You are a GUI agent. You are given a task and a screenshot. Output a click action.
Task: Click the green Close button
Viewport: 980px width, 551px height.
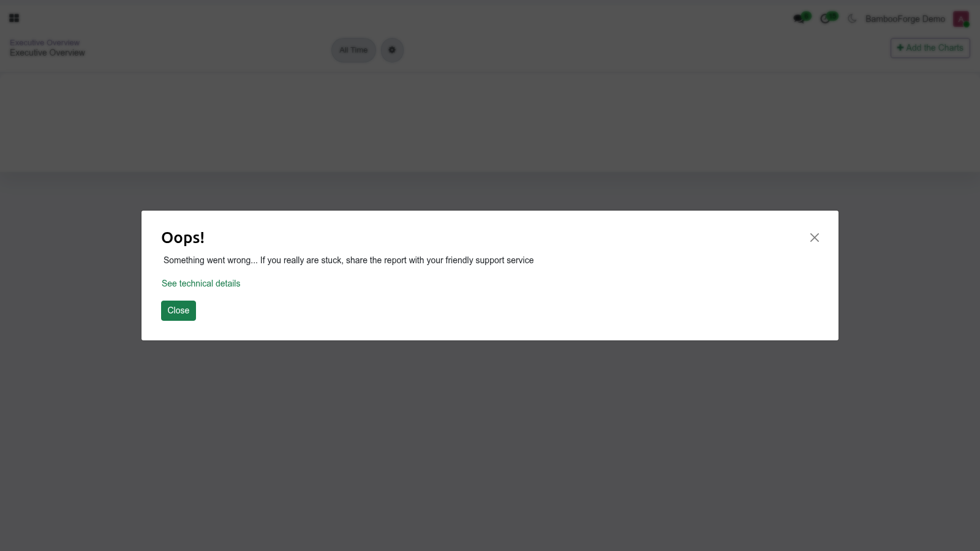(x=178, y=310)
